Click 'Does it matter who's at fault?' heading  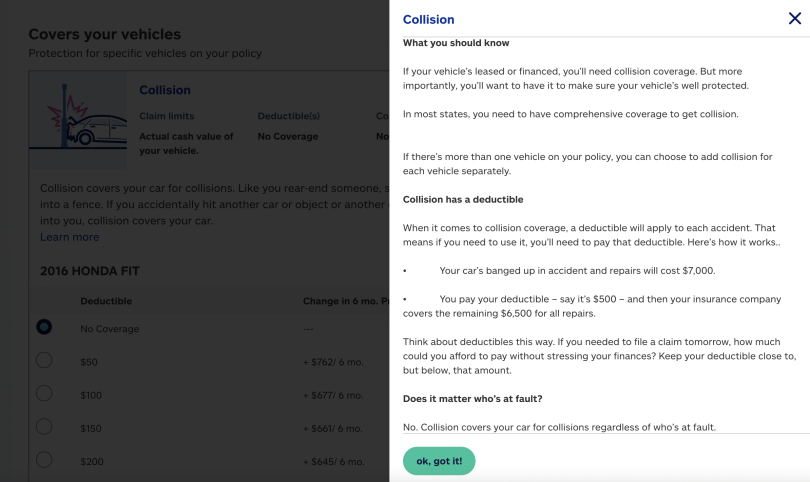coord(472,399)
